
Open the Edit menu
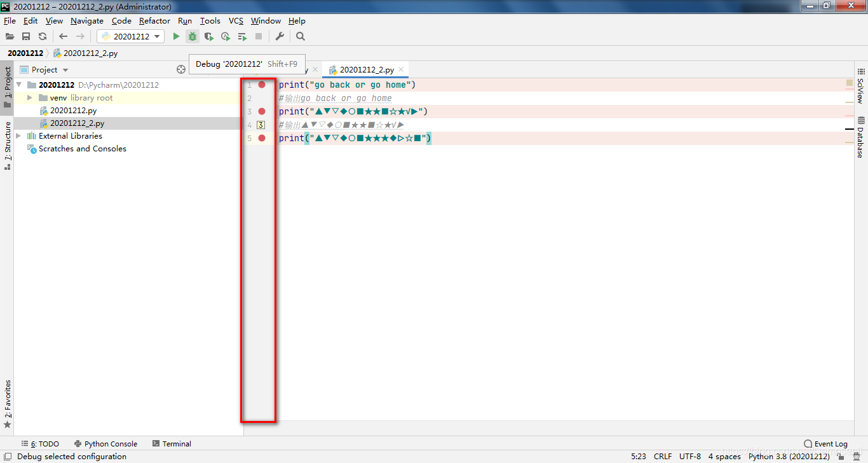(31, 21)
